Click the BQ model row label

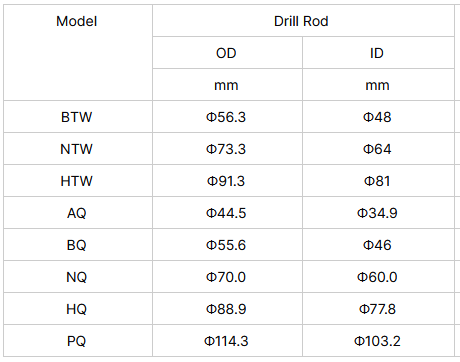point(77,245)
